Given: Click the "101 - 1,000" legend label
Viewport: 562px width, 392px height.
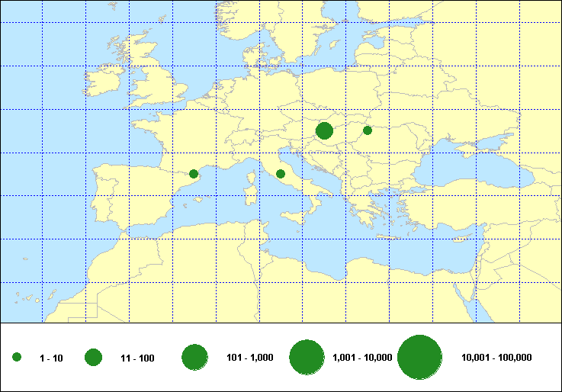Looking at the screenshot, I should (250, 358).
